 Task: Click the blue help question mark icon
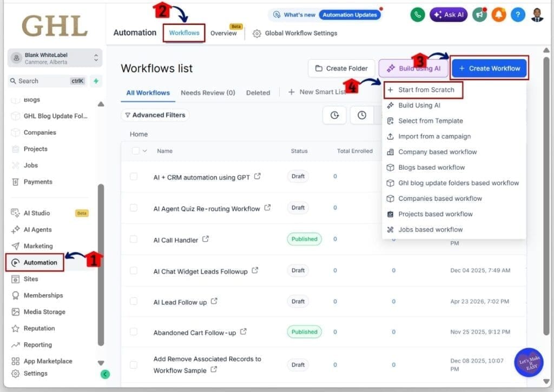point(518,15)
